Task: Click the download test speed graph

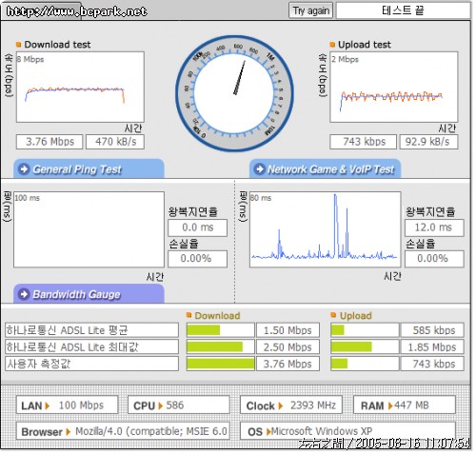Action: pos(80,87)
